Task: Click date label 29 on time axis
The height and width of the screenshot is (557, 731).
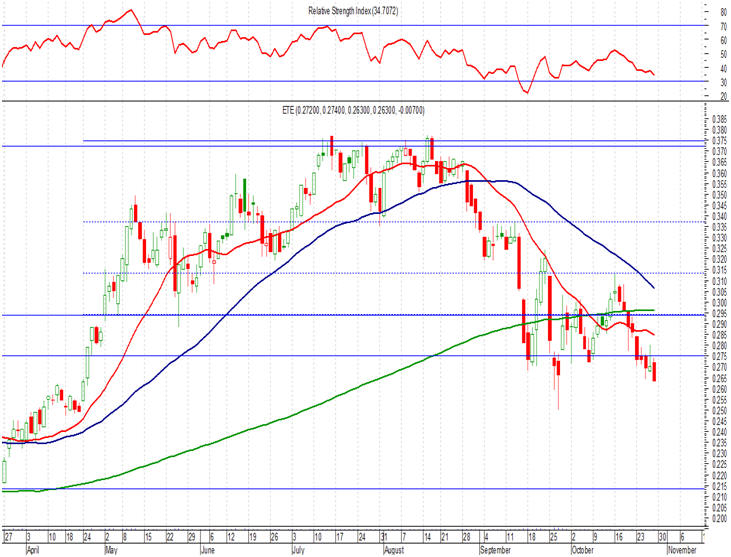Action: [x=192, y=537]
